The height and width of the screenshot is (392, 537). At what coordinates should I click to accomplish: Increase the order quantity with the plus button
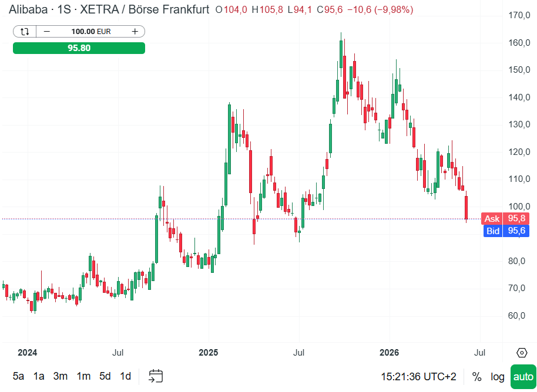(135, 32)
